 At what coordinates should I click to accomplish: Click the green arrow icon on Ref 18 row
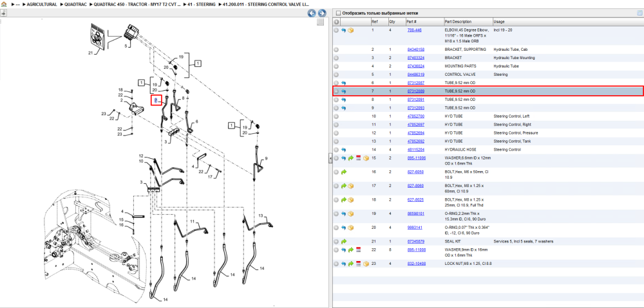pyautogui.click(x=343, y=200)
